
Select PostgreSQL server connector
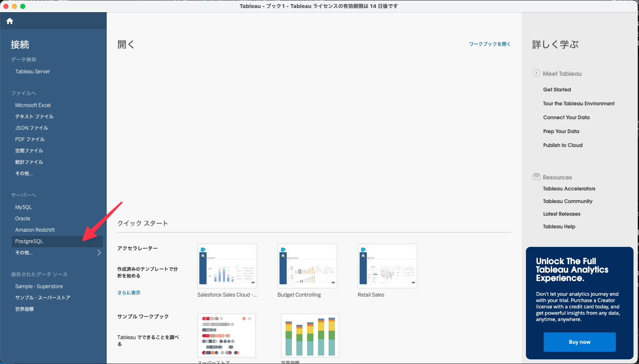[29, 241]
